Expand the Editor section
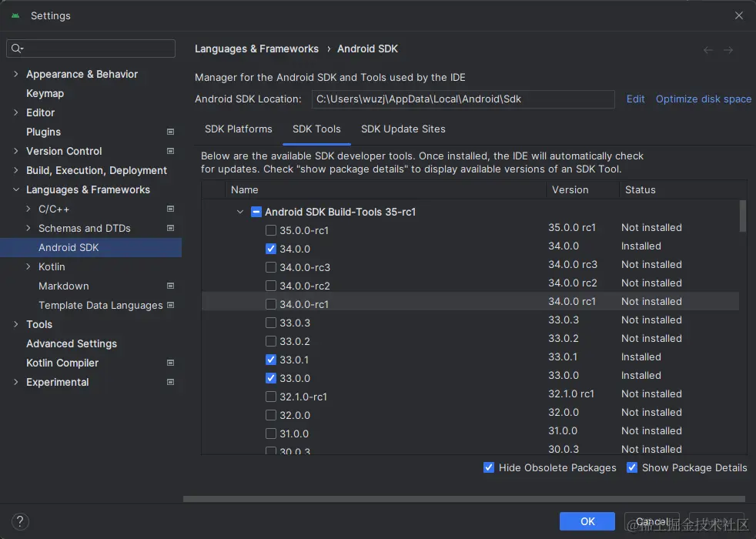756x539 pixels. coord(16,112)
